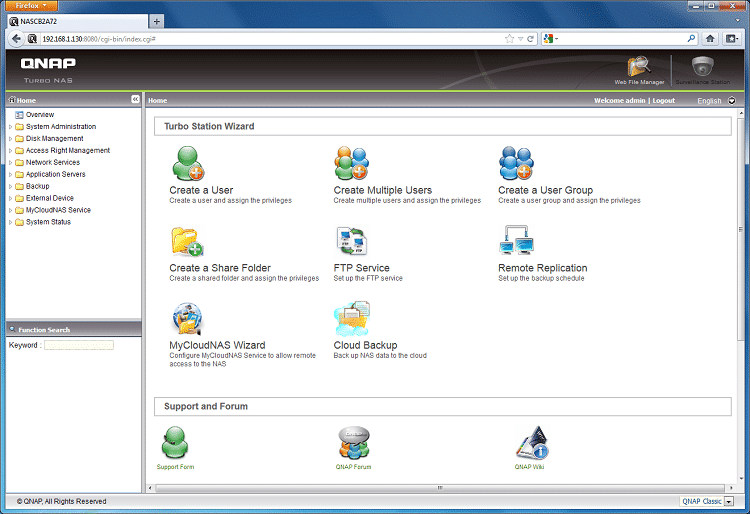Expand the Backup folder
This screenshot has height=514, width=750.
click(x=11, y=186)
